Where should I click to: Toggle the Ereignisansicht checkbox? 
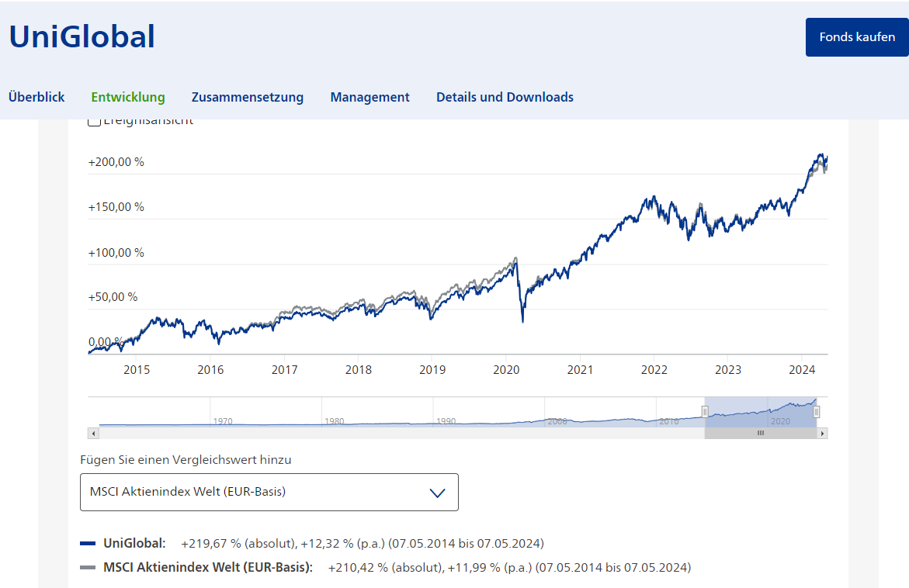click(x=94, y=121)
